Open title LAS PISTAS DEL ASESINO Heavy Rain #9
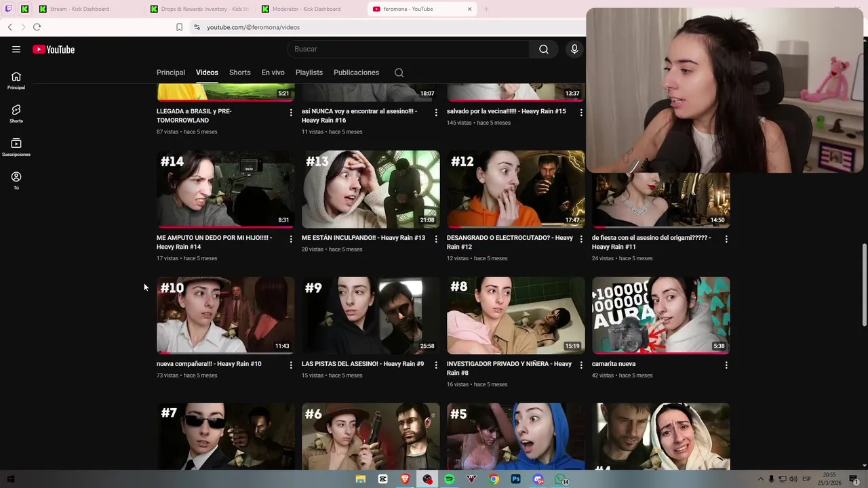Image resolution: width=868 pixels, height=488 pixels. point(363,364)
